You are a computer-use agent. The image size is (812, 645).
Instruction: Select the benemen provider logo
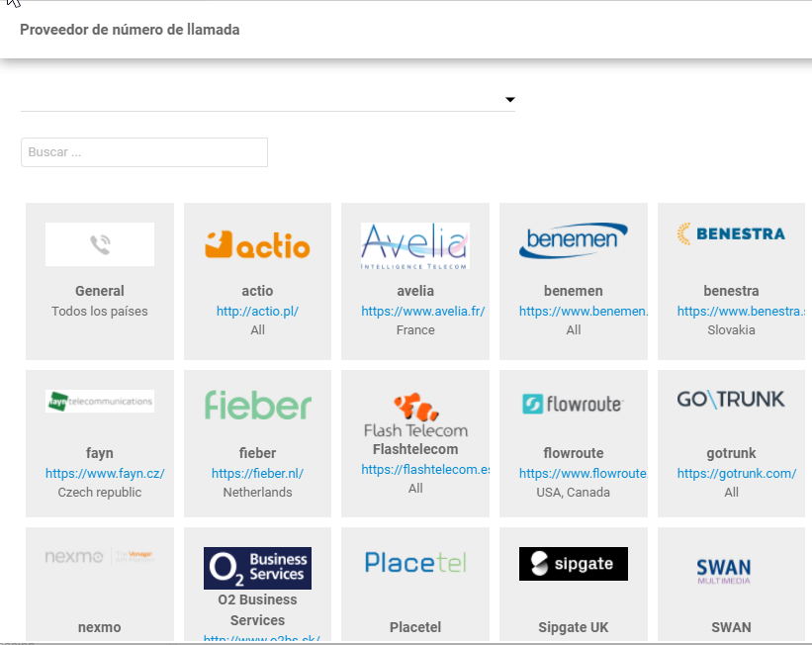point(574,238)
